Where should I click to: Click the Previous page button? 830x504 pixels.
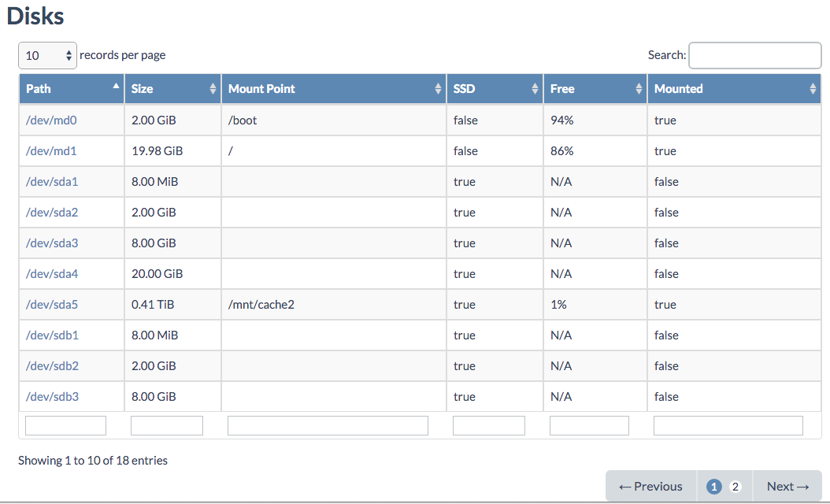(650, 487)
